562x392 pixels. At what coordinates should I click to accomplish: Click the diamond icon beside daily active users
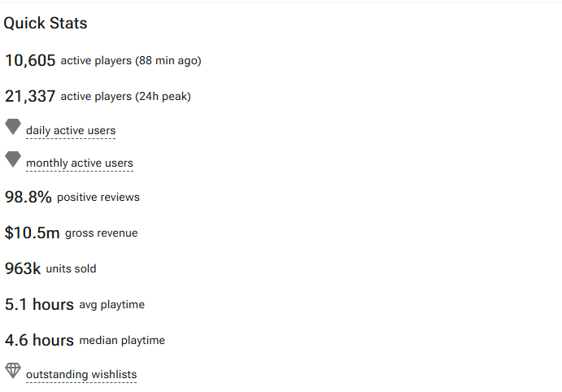(13, 127)
